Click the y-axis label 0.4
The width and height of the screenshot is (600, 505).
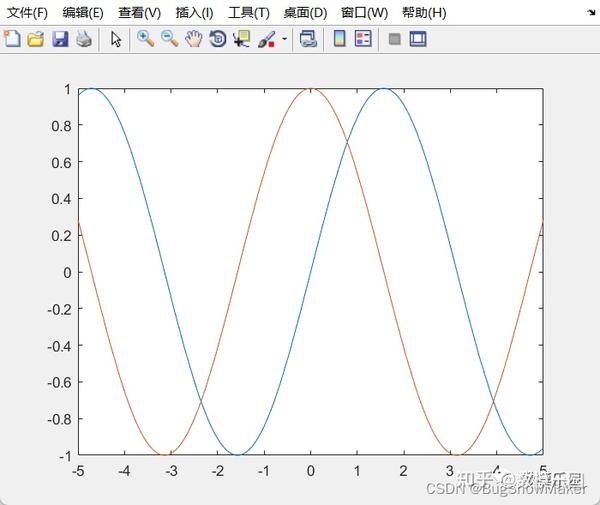coord(61,199)
